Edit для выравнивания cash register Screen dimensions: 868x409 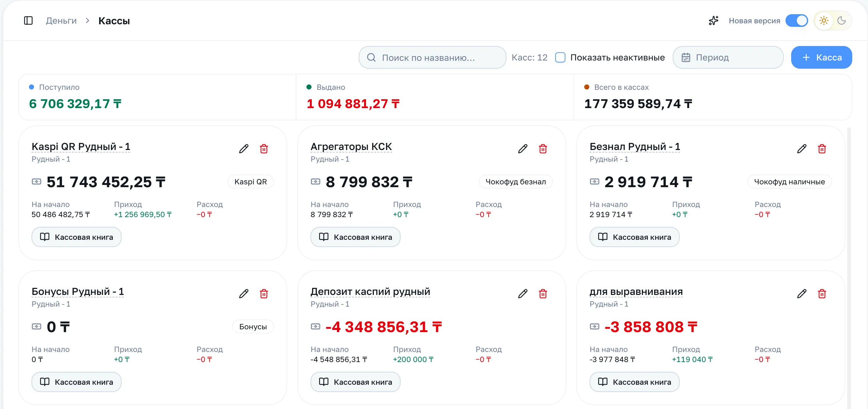[x=802, y=294]
